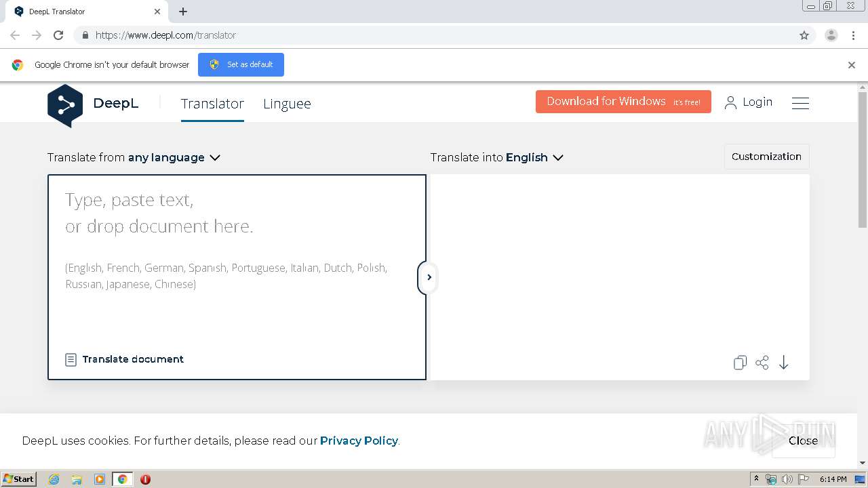
Task: Dismiss the default browser notification bar
Action: [x=852, y=65]
